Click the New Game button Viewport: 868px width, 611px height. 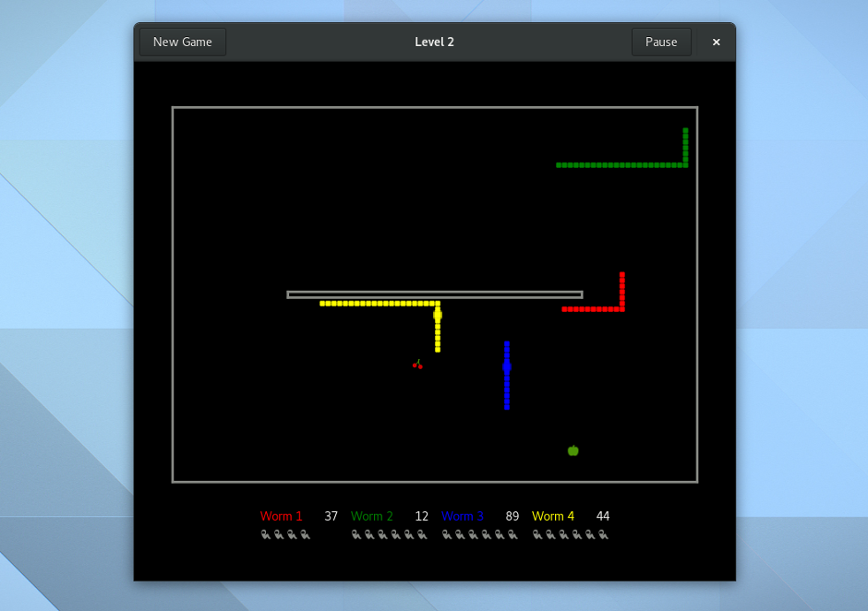click(x=183, y=42)
